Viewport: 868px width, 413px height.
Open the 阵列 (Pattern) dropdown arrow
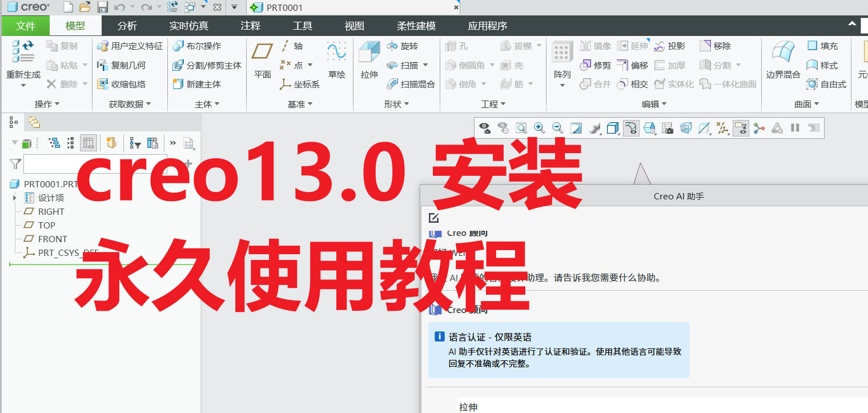click(x=562, y=86)
